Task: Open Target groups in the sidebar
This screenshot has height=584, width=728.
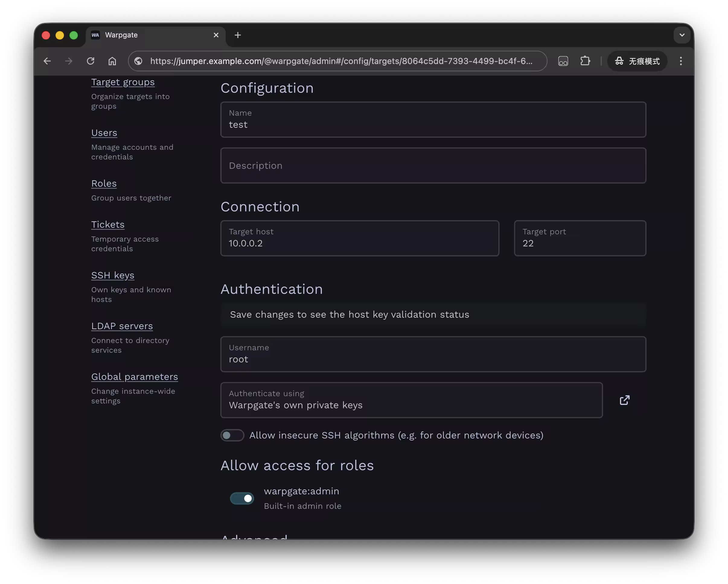Action: tap(123, 82)
